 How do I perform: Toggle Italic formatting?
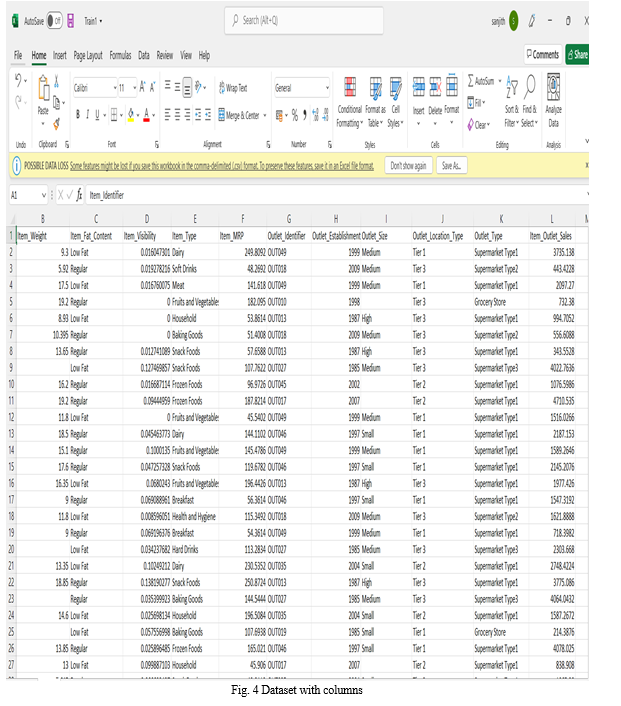click(87, 115)
